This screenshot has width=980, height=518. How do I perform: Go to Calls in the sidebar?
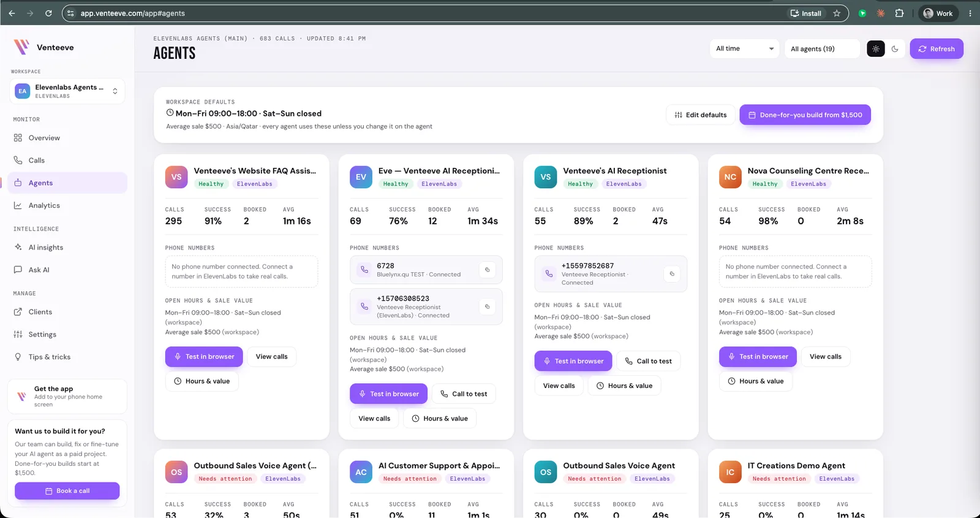pyautogui.click(x=67, y=161)
